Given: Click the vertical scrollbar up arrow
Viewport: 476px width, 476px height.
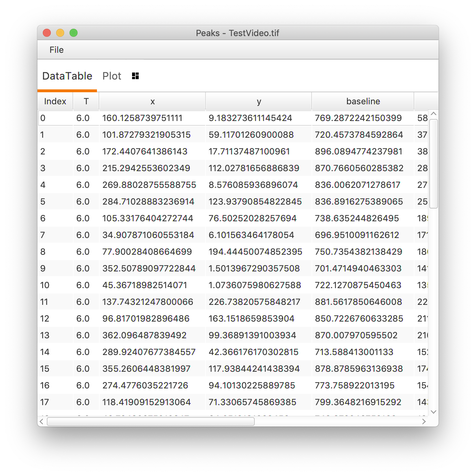Looking at the screenshot, I should (x=434, y=114).
